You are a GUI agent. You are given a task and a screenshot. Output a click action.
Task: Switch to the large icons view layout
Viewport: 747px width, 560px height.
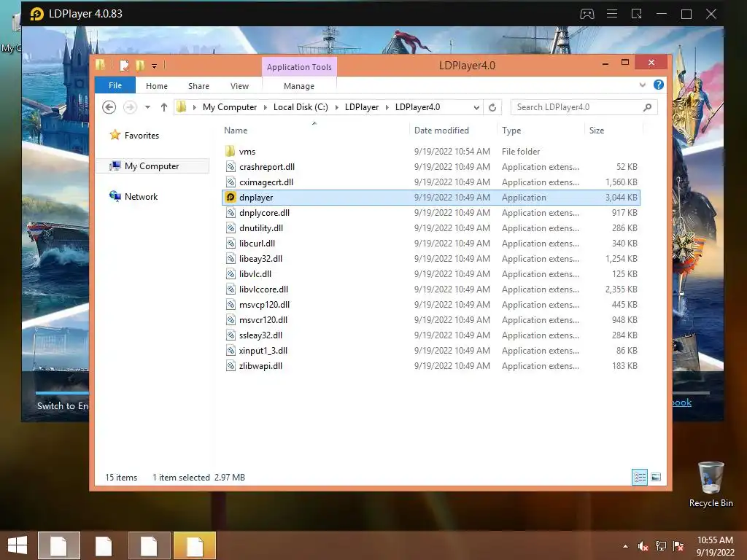tap(656, 477)
